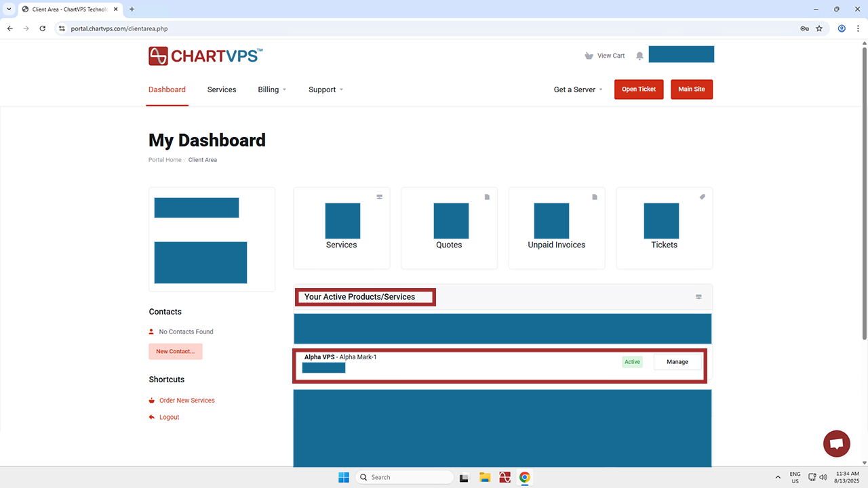Open the Get a Server dropdown
Screen dimensions: 868x488
(x=578, y=89)
